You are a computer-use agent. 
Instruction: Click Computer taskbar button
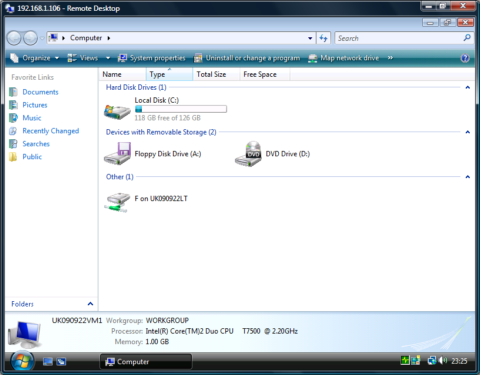click(x=146, y=362)
